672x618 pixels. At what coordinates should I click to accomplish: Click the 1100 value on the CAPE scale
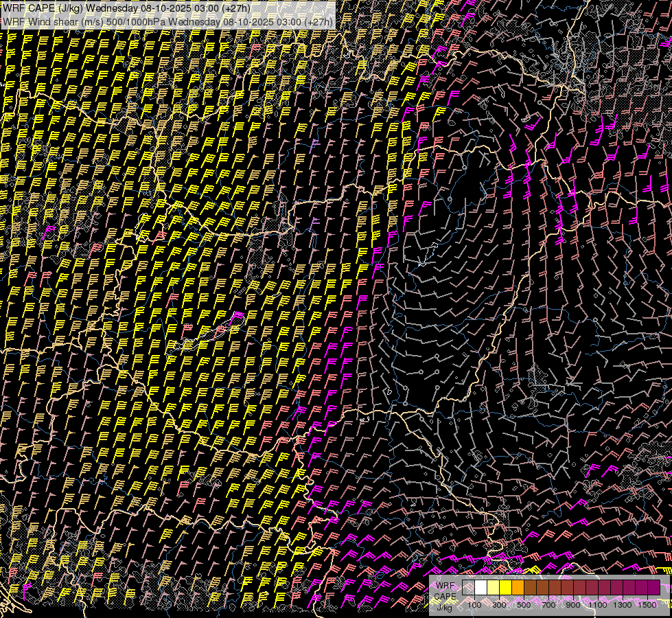[x=598, y=605]
